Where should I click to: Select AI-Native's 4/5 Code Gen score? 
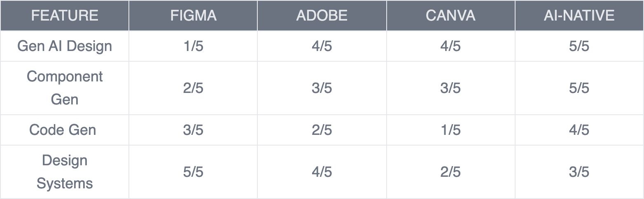579,130
